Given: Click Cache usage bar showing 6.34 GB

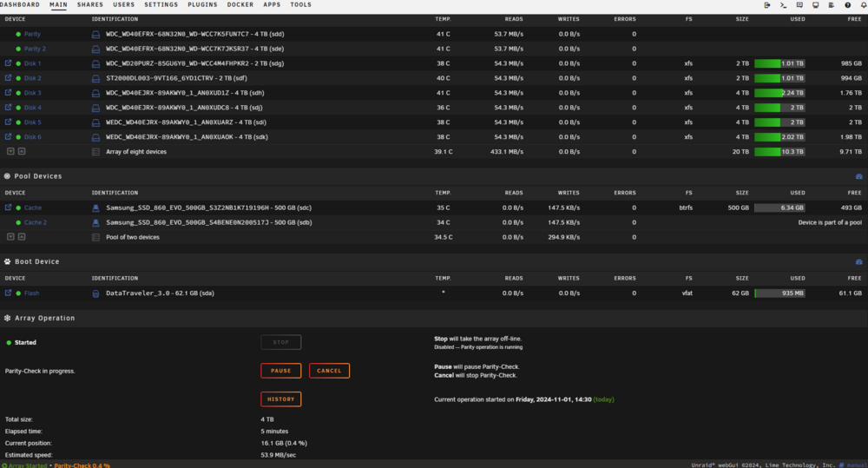Looking at the screenshot, I should tap(779, 208).
